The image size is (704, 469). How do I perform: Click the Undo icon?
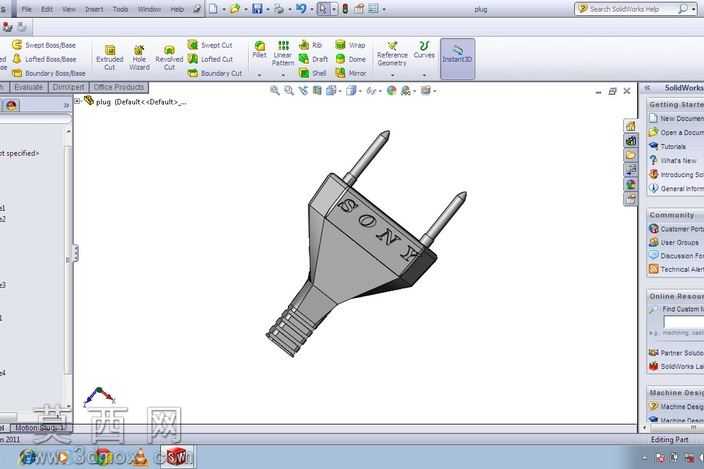coord(301,9)
